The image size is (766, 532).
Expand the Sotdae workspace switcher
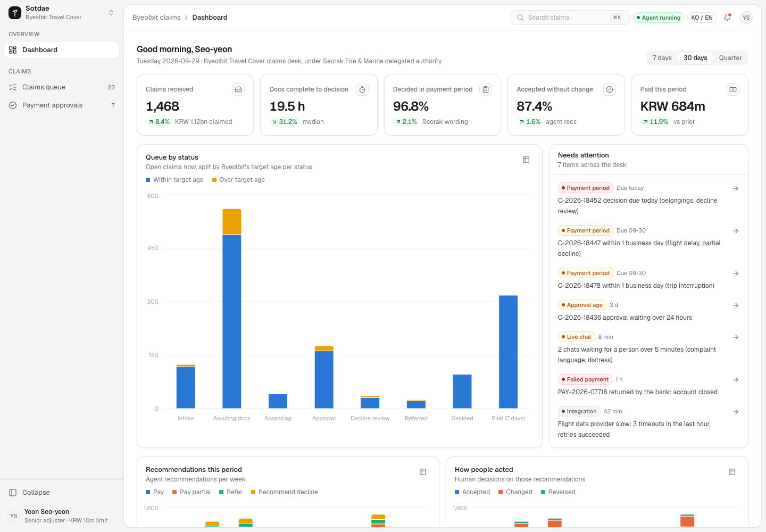click(x=62, y=13)
